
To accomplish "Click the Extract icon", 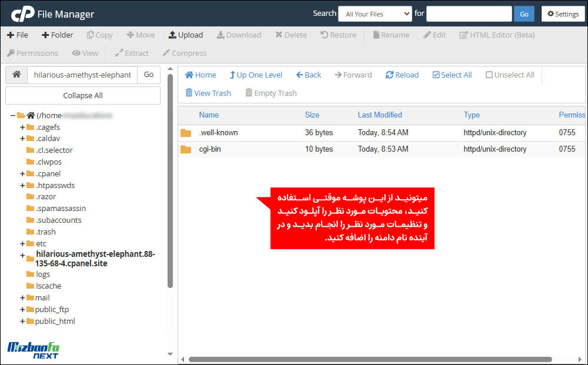I will pos(132,53).
